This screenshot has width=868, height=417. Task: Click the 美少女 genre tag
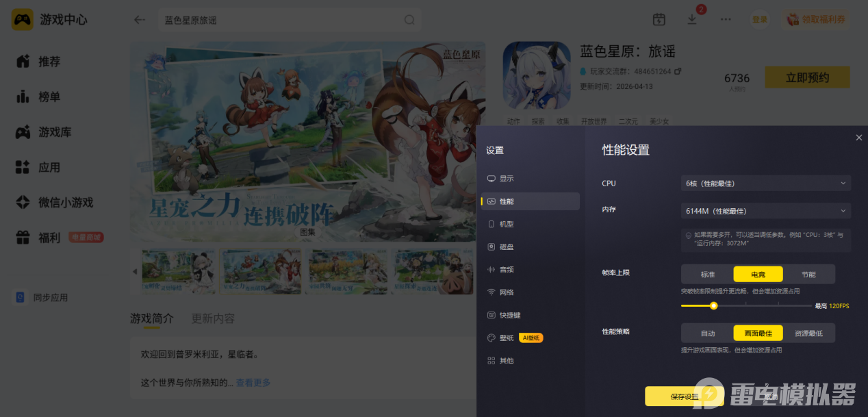[659, 121]
